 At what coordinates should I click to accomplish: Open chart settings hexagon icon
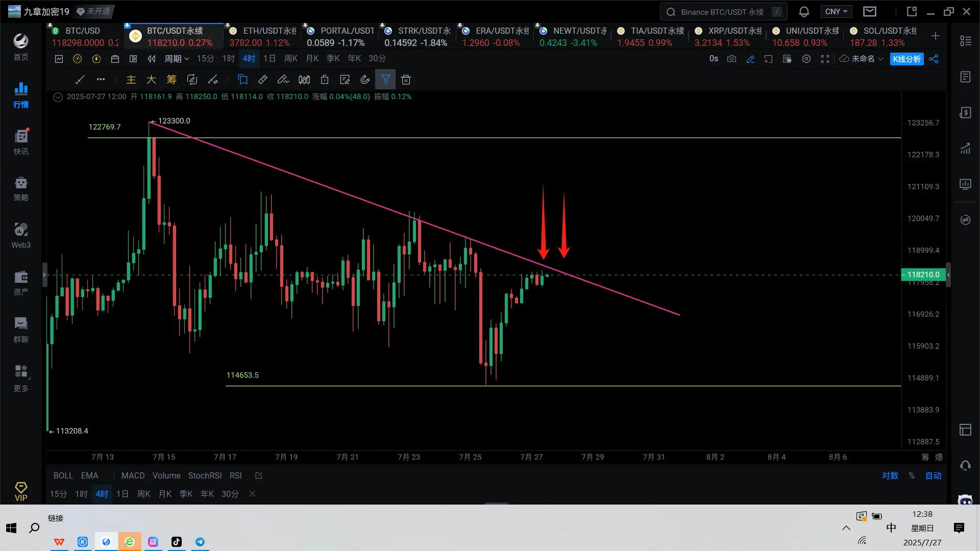pyautogui.click(x=806, y=59)
